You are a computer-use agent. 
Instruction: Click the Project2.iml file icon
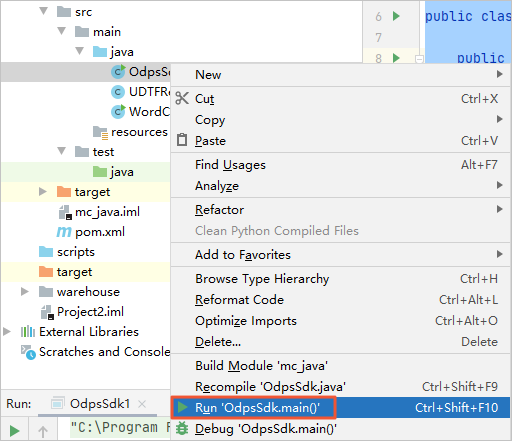(47, 312)
